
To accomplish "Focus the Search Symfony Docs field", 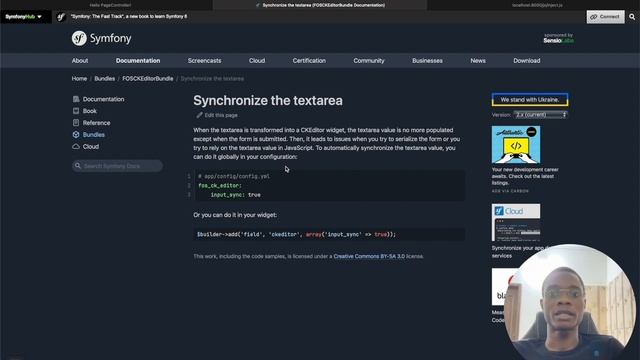I will coord(118,166).
